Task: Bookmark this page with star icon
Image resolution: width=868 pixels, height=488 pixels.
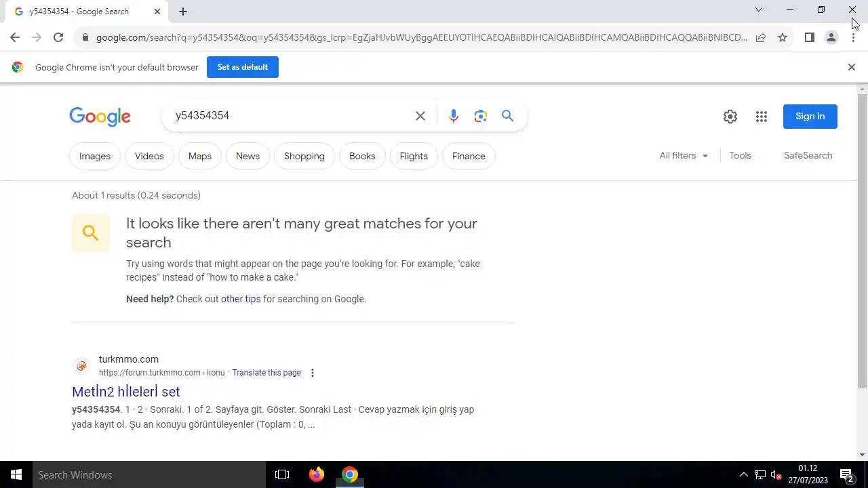Action: point(783,37)
